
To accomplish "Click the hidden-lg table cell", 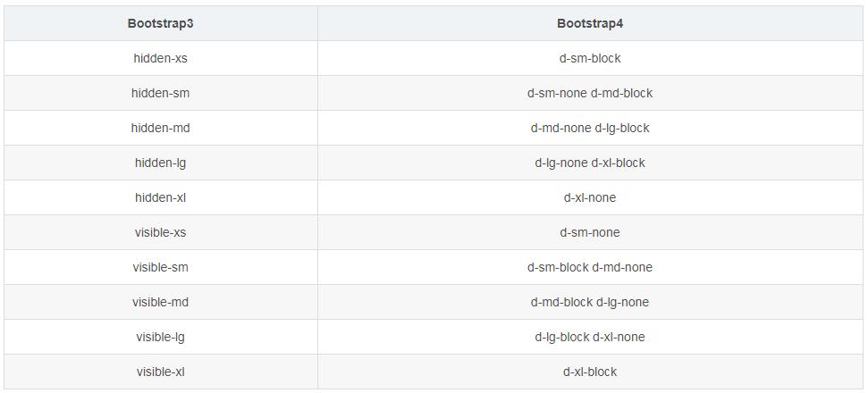I will 161,163.
